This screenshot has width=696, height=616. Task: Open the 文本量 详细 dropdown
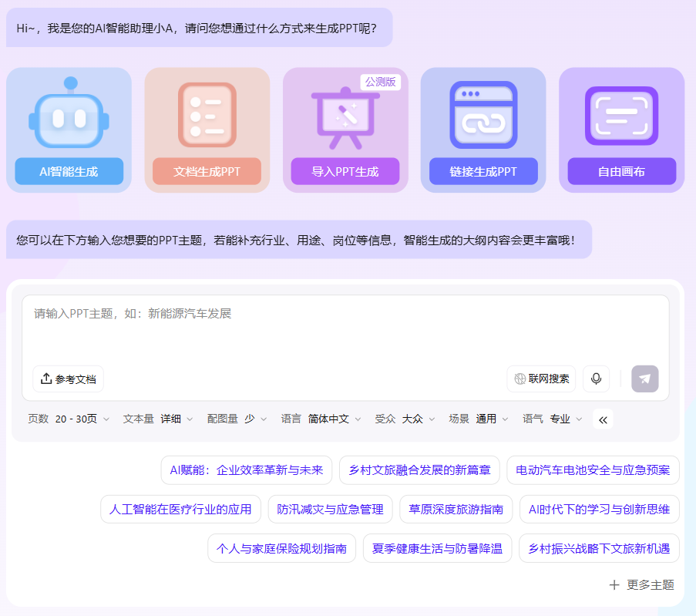[158, 419]
